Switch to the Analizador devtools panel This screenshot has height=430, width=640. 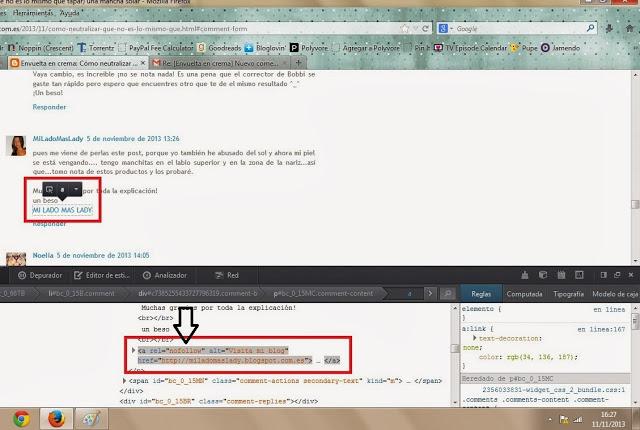tap(165, 275)
